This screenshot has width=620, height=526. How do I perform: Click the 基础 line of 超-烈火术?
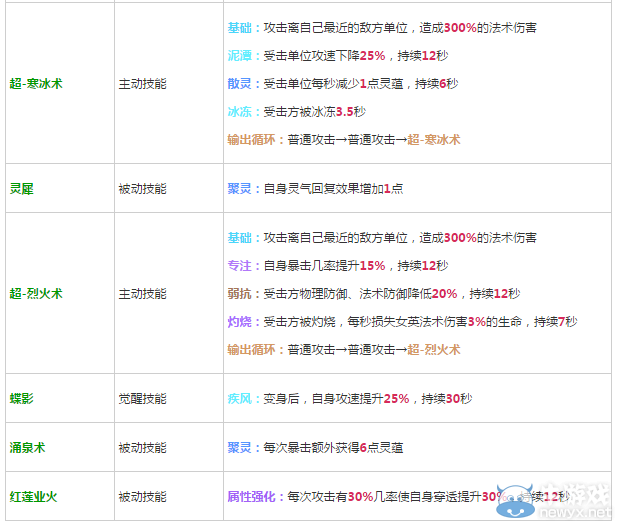[382, 238]
